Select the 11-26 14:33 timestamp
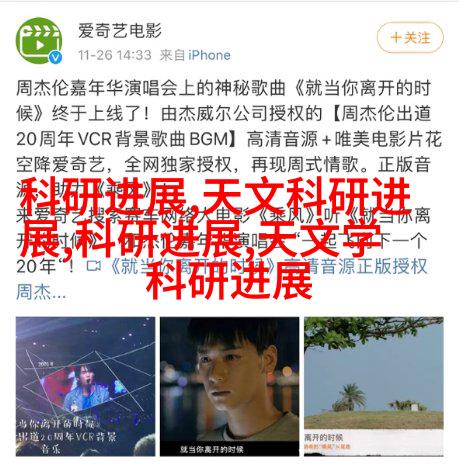Image resolution: width=459 pixels, height=466 pixels. 115,55
